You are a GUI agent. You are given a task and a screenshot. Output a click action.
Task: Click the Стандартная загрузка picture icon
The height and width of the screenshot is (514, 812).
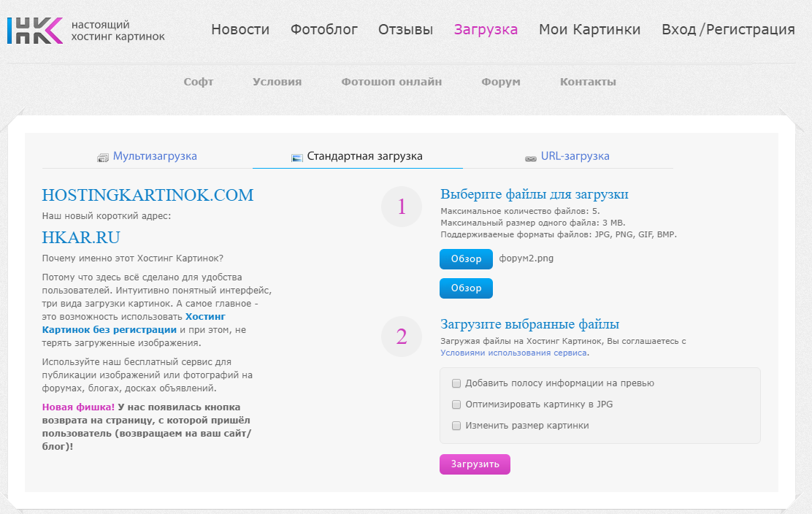(x=296, y=158)
